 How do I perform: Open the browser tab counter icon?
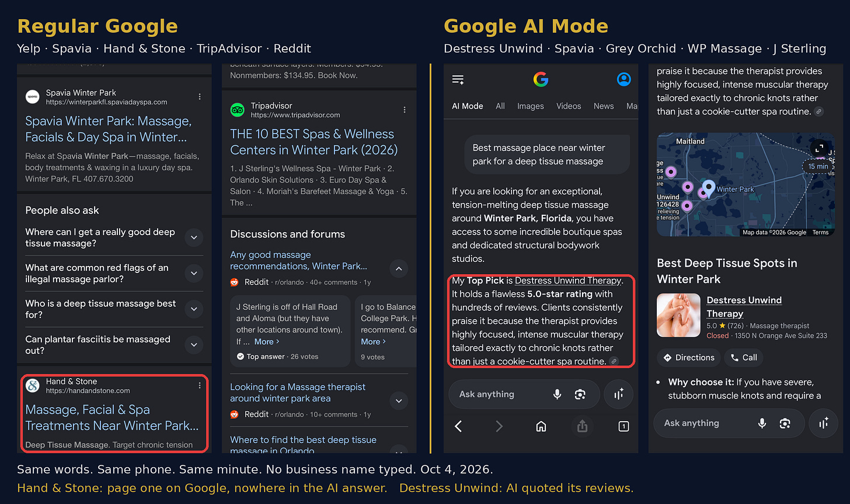tap(623, 426)
